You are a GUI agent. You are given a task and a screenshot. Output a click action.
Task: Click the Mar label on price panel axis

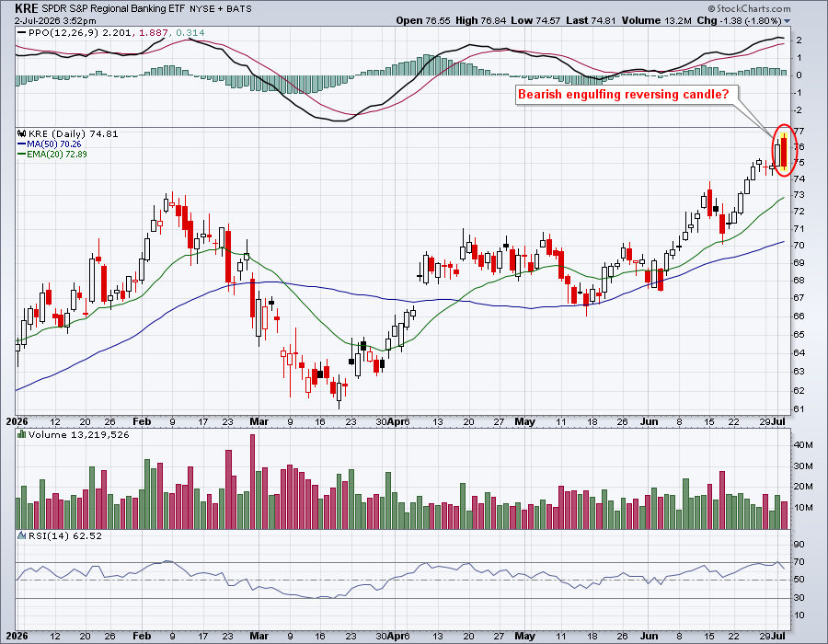tap(259, 421)
